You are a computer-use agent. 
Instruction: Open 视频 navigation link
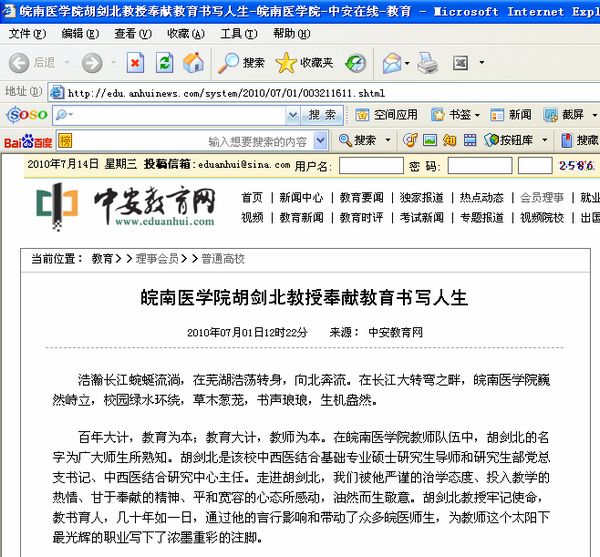[x=252, y=218]
